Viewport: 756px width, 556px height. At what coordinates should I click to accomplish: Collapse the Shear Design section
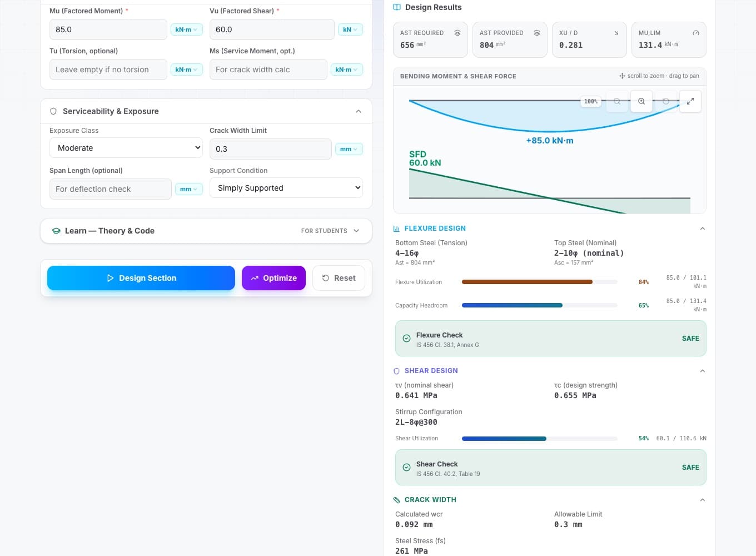pyautogui.click(x=703, y=371)
